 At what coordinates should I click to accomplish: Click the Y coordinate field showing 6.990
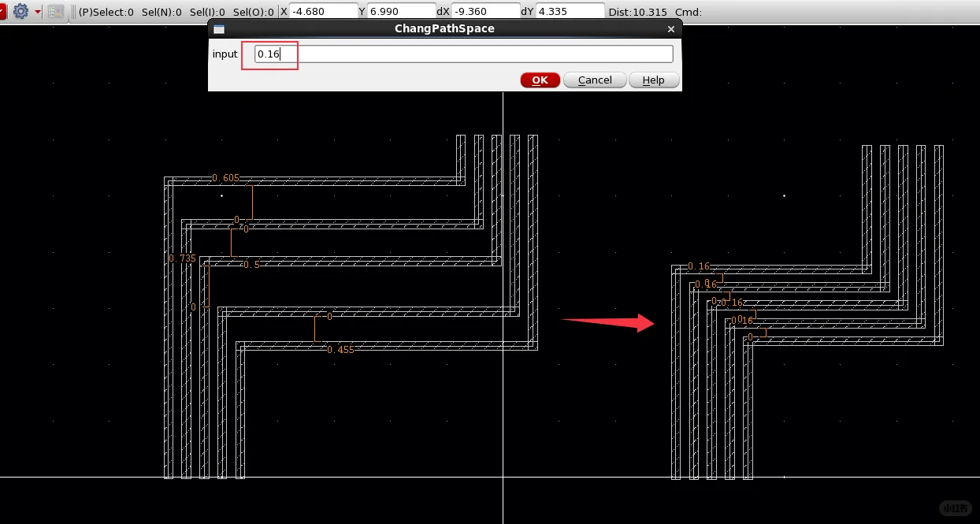click(401, 11)
